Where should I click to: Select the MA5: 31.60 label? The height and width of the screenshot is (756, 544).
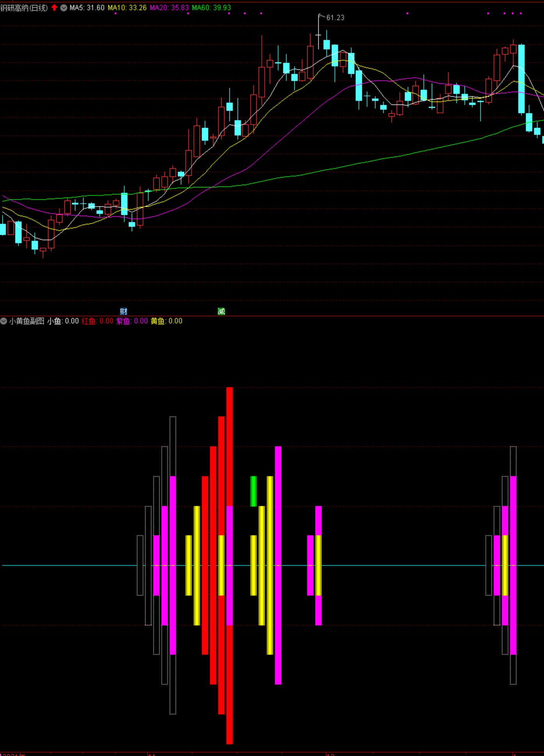[87, 8]
